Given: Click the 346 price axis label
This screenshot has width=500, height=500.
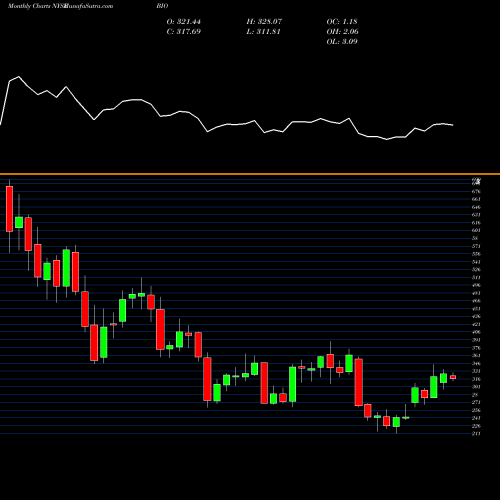Looking at the screenshot, I should [476, 363].
